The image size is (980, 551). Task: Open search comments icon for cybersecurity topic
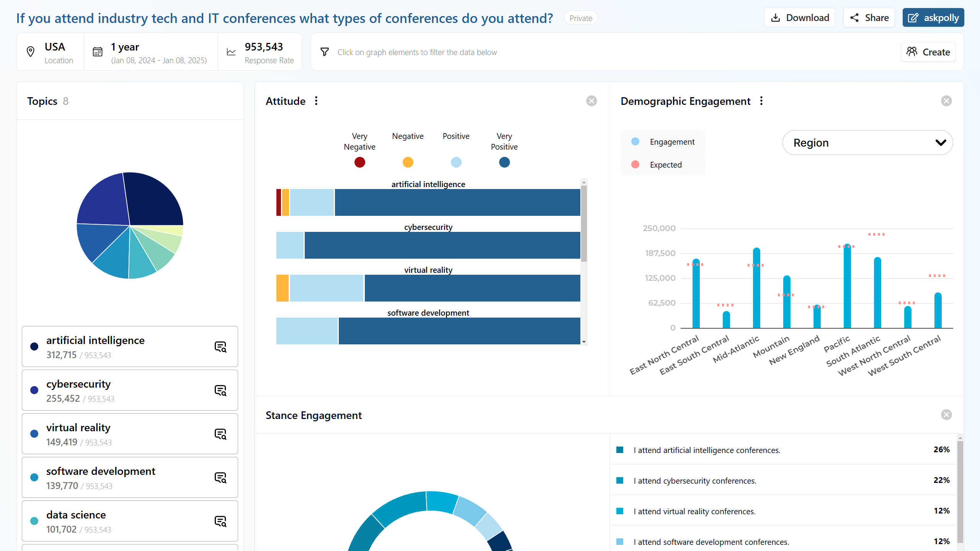pyautogui.click(x=220, y=390)
